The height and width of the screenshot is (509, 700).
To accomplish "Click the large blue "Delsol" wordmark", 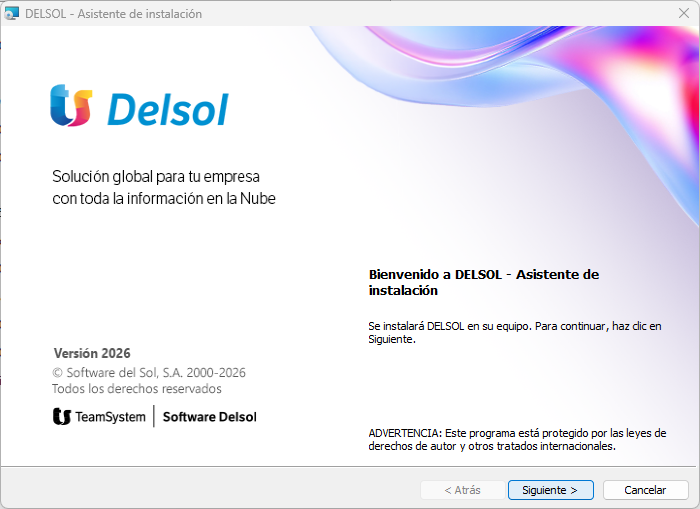I will (168, 109).
